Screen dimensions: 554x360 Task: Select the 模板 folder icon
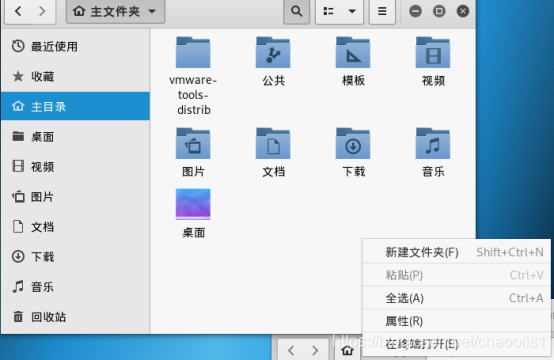coord(353,52)
